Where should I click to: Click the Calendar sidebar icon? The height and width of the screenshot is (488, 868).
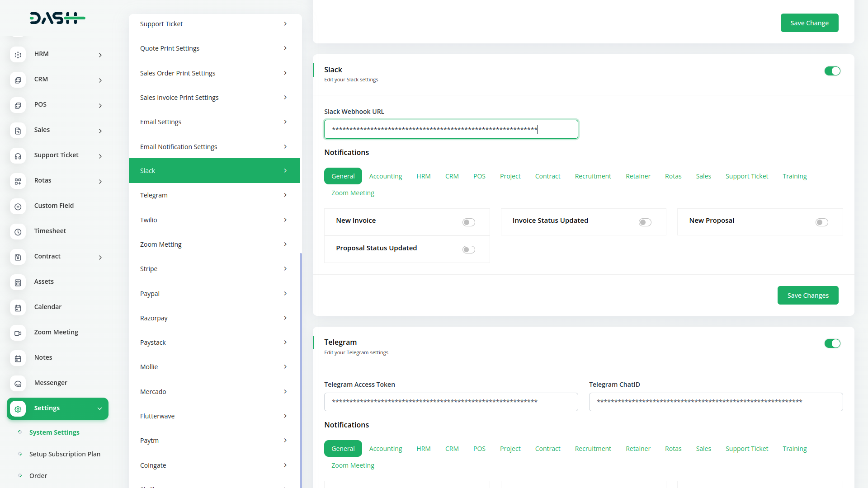[18, 308]
